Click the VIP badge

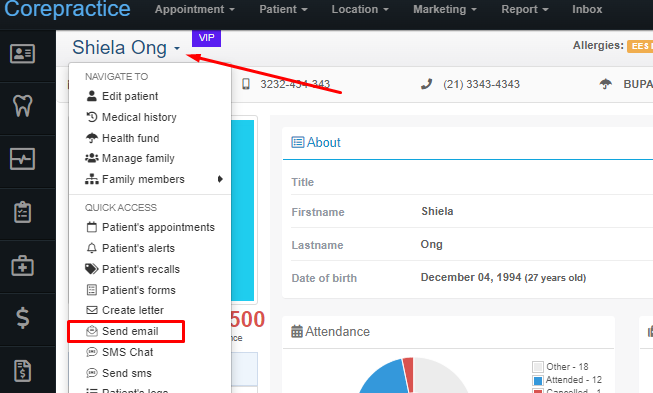pos(206,38)
